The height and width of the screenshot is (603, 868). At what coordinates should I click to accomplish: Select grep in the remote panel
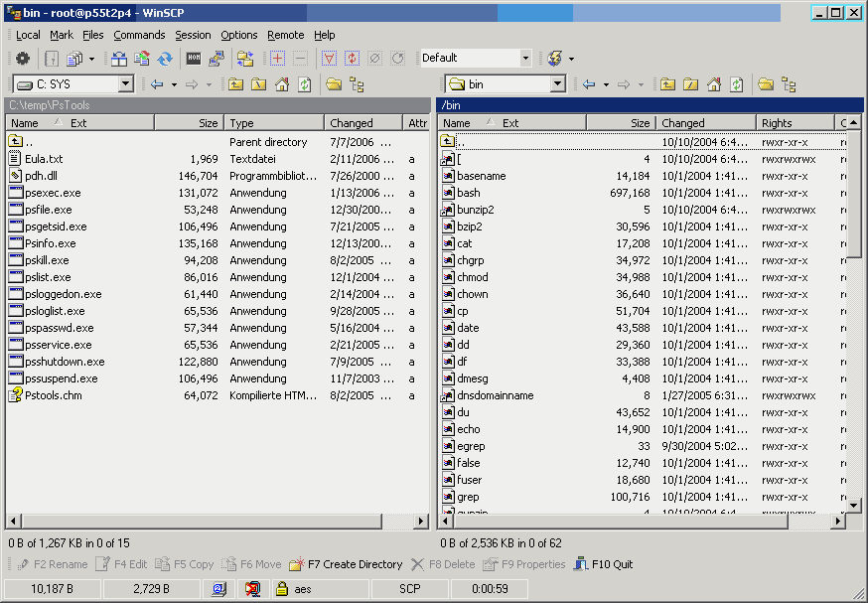[x=468, y=497]
